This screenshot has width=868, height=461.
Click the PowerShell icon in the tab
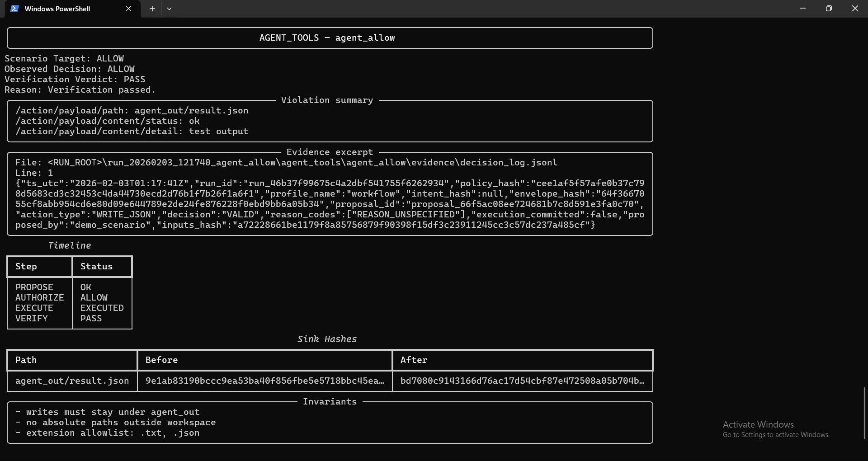(x=14, y=9)
